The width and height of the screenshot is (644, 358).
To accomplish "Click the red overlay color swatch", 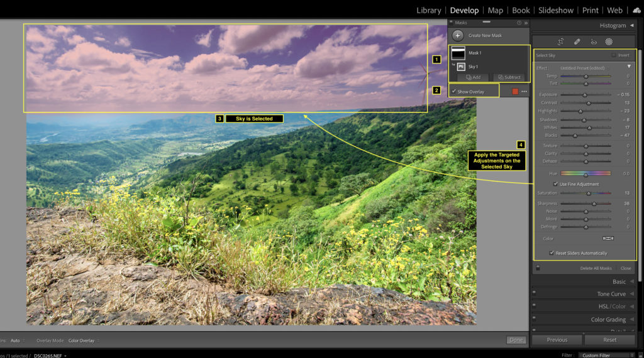I will pos(515,92).
